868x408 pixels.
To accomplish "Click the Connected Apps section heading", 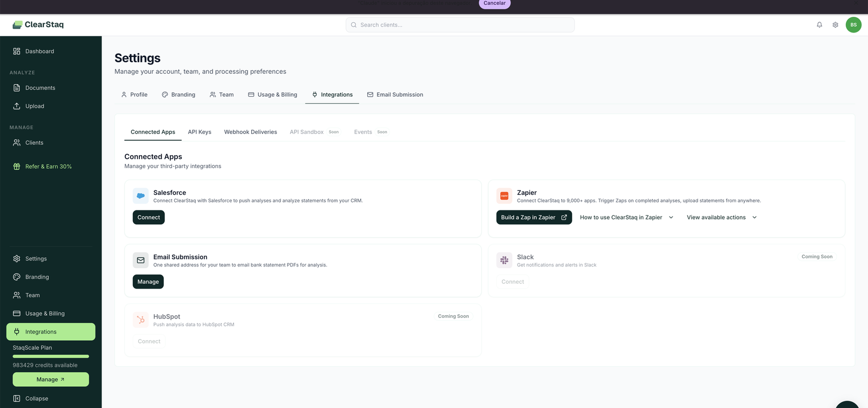I will tap(153, 157).
